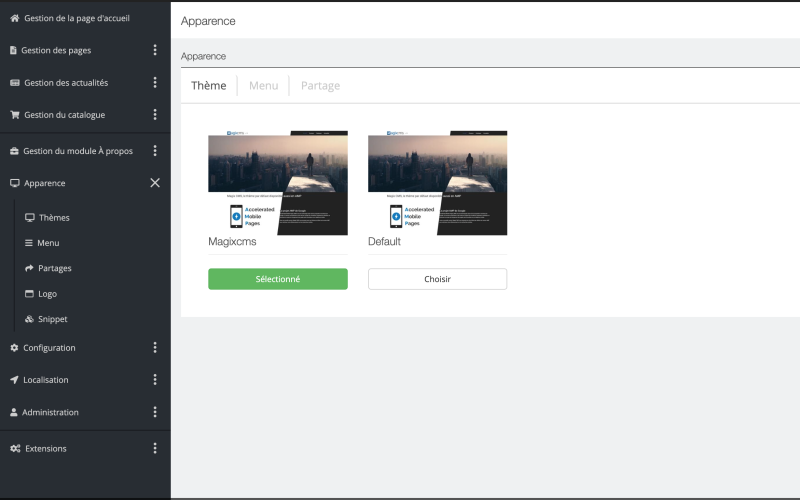The width and height of the screenshot is (800, 500).
Task: Click the green Sélectionné button
Action: point(277,279)
